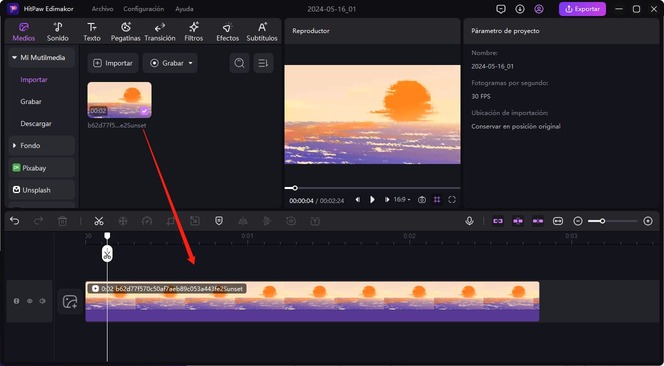
Task: Open the Archivo menu
Action: coord(102,9)
